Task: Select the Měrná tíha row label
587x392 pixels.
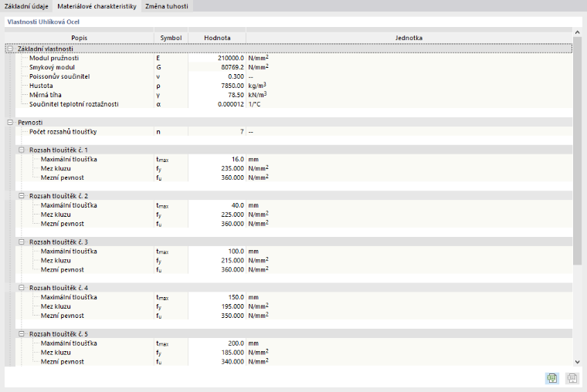Action: pos(46,95)
